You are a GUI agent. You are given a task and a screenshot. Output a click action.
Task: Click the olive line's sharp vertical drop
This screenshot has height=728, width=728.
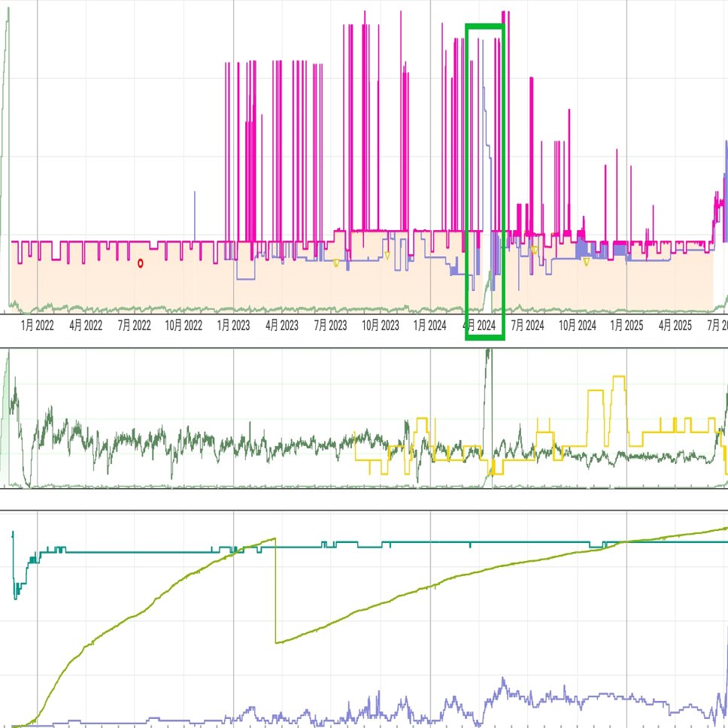click(x=275, y=590)
